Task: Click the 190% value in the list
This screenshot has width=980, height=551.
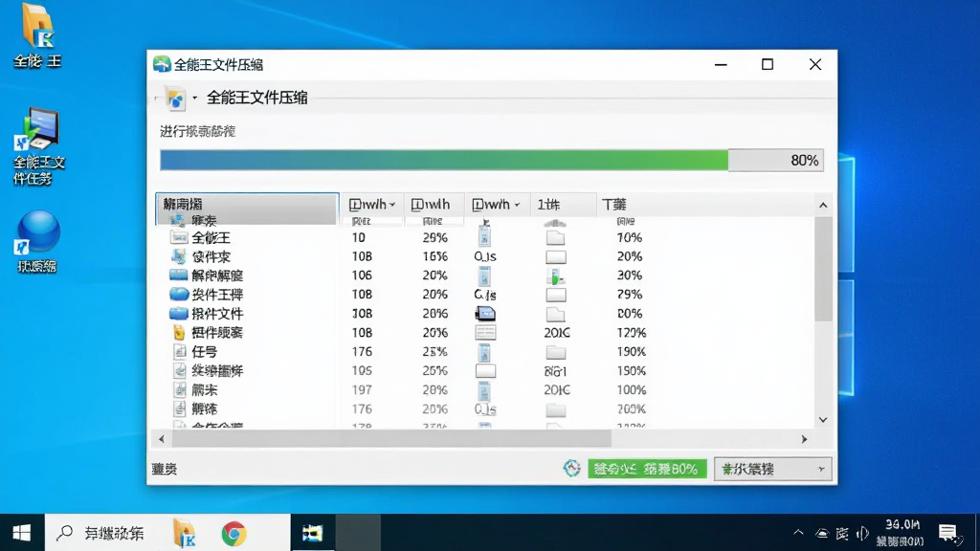Action: tap(631, 352)
